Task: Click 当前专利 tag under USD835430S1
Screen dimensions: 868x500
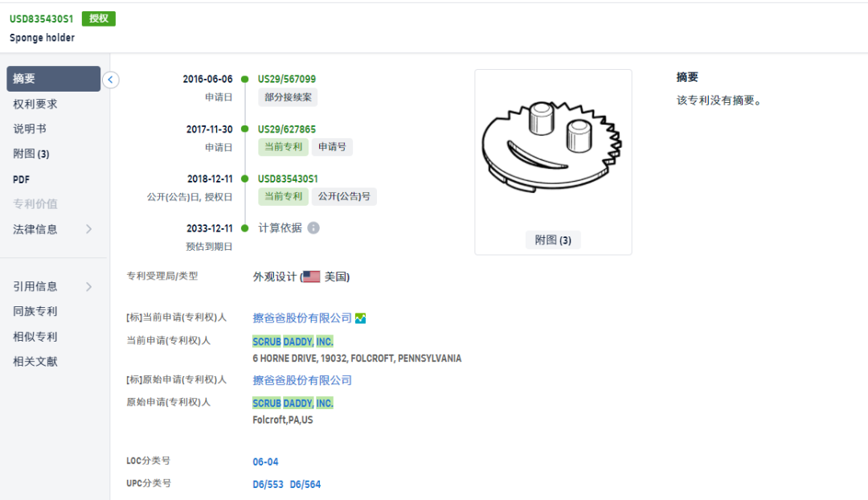Action: point(284,197)
